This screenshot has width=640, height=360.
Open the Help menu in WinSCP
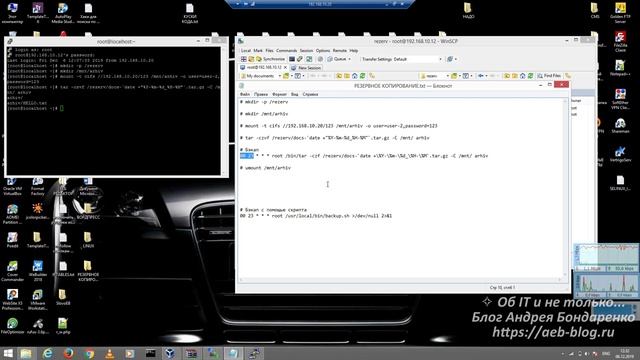354,51
